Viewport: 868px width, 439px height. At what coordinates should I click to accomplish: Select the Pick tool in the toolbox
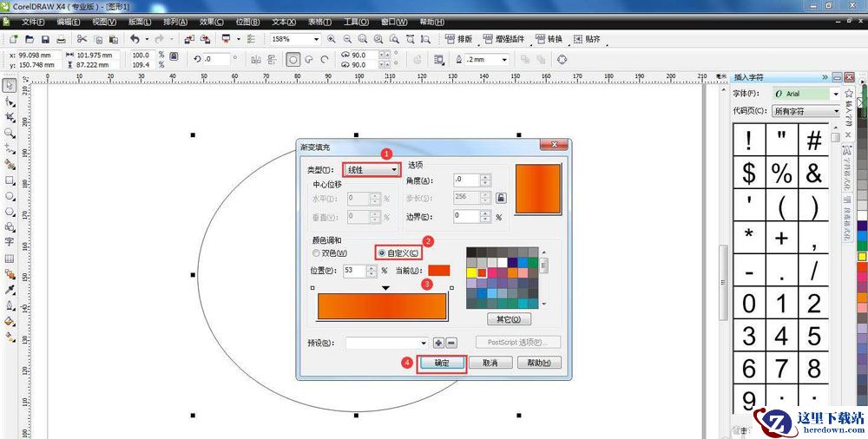[x=10, y=86]
